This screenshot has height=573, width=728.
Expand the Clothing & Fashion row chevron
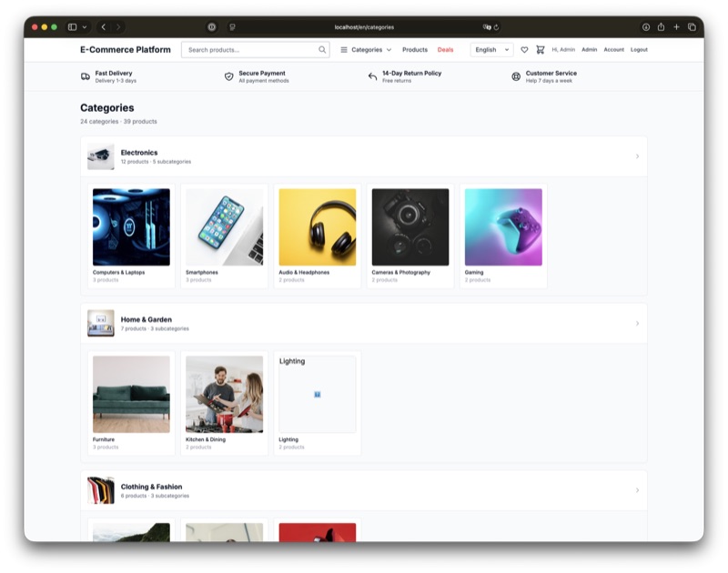coord(637,490)
